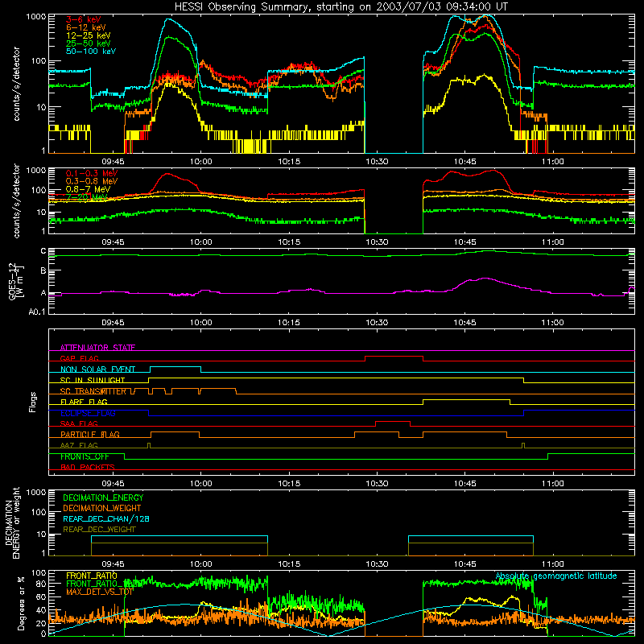Click the A0.1 tick label on GOES axis
This screenshot has width=644, height=644.
(37, 312)
